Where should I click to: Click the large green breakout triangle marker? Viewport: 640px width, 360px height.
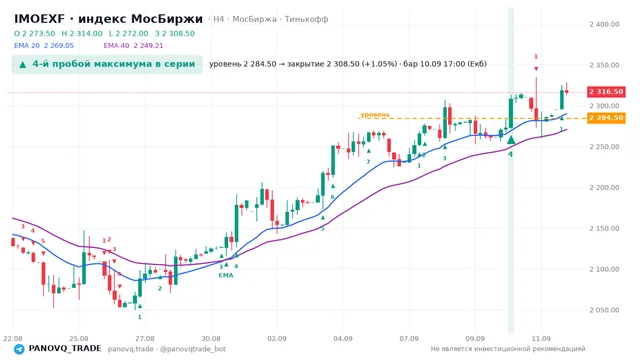511,140
